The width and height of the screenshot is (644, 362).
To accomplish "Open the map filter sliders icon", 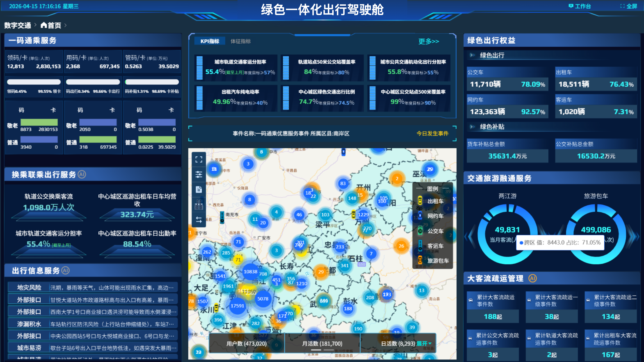I will click(x=199, y=174).
